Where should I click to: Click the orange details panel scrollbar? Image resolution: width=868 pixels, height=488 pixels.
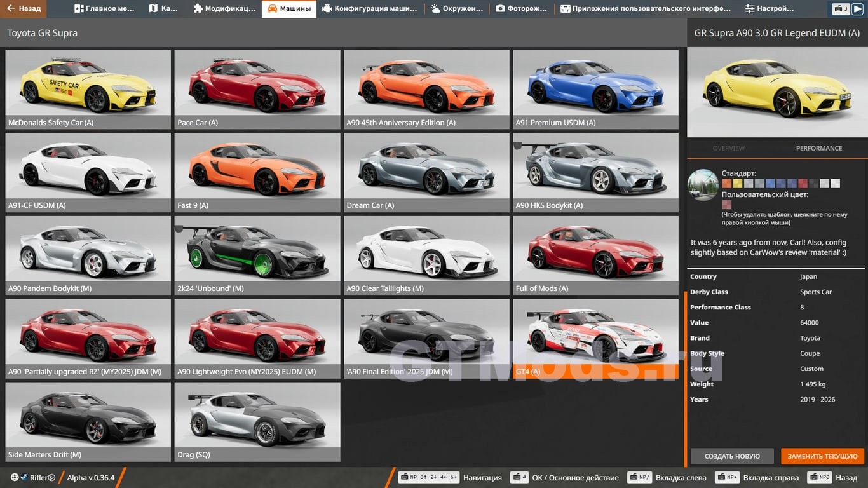pyautogui.click(x=685, y=379)
